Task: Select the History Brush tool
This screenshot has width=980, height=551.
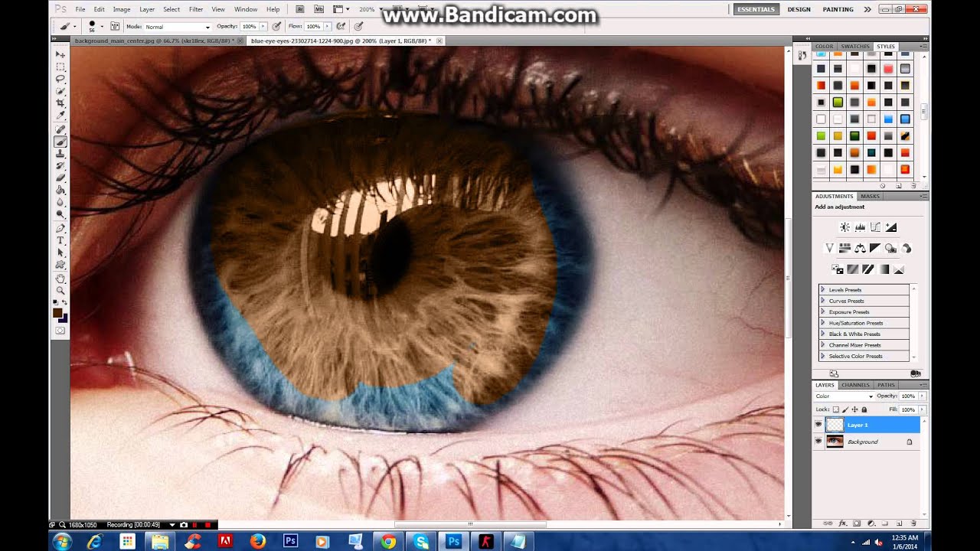Action: click(60, 166)
